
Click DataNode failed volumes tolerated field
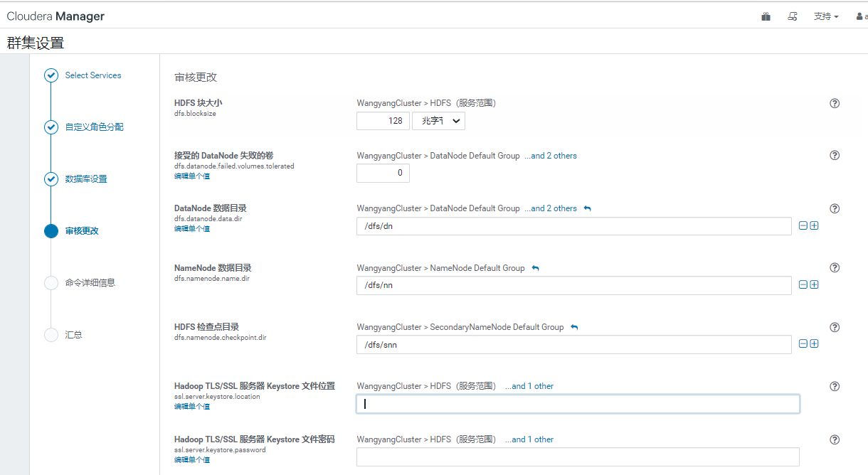383,173
